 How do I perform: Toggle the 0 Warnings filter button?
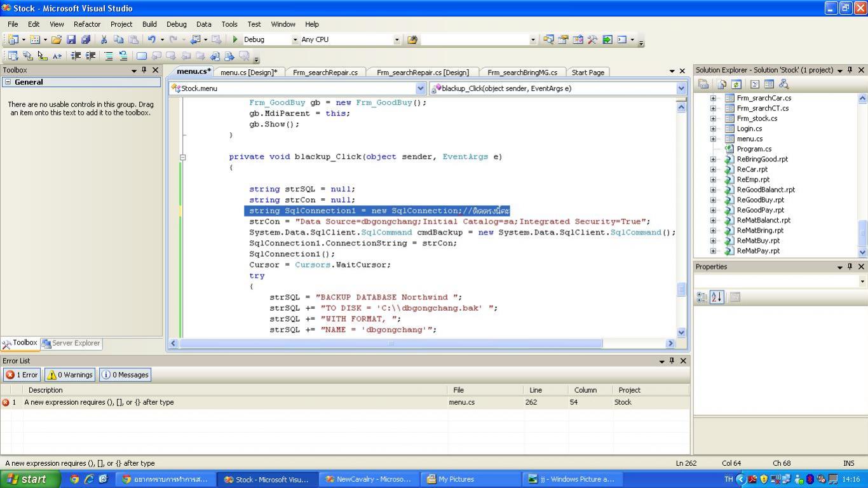[x=70, y=375]
